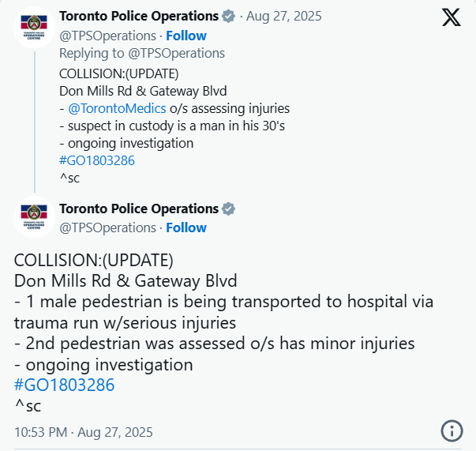Image resolution: width=476 pixels, height=451 pixels.
Task: Click the main tweet text about the pedestrian transported
Action: 223,303
